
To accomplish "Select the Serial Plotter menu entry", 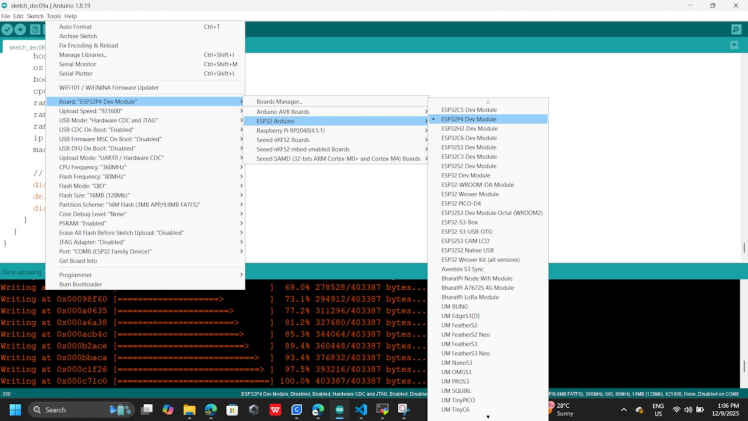I will (x=76, y=74).
